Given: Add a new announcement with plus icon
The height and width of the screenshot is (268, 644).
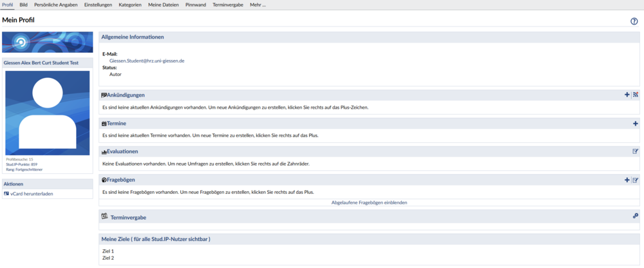Looking at the screenshot, I should pyautogui.click(x=627, y=95).
